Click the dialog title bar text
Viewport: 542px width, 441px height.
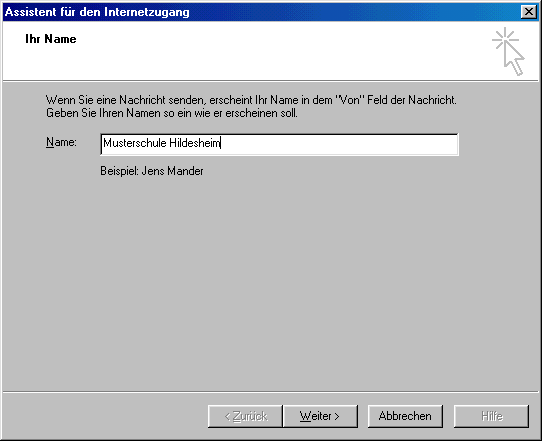(97, 12)
